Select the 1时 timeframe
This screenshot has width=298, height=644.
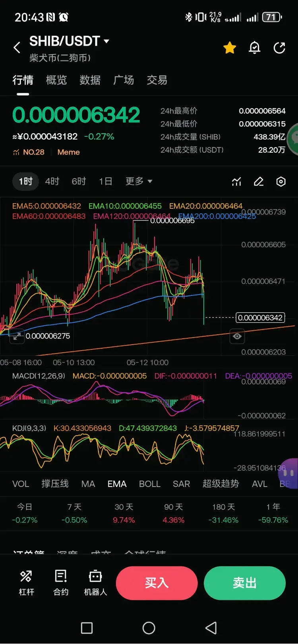pyautogui.click(x=25, y=181)
